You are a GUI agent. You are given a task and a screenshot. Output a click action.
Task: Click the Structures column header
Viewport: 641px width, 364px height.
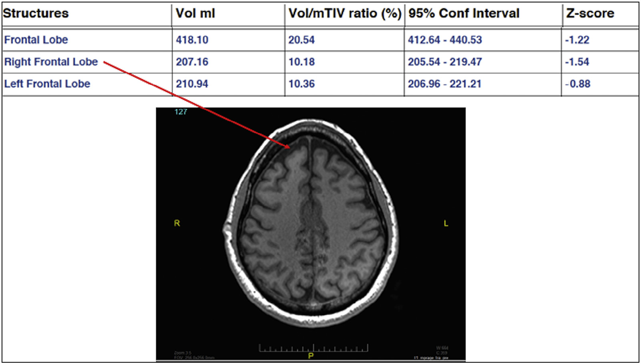tap(36, 13)
